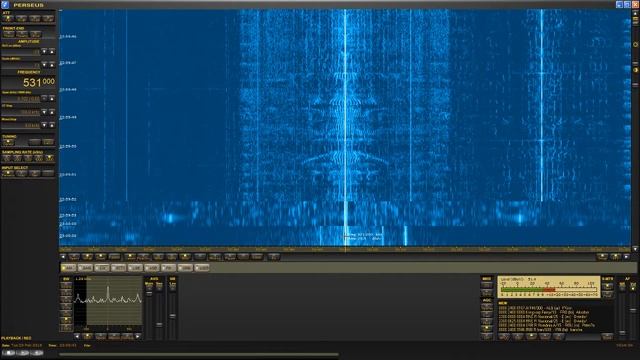Image resolution: width=640 pixels, height=360 pixels.
Task: Click the playback progress bar
Action: click(199, 354)
